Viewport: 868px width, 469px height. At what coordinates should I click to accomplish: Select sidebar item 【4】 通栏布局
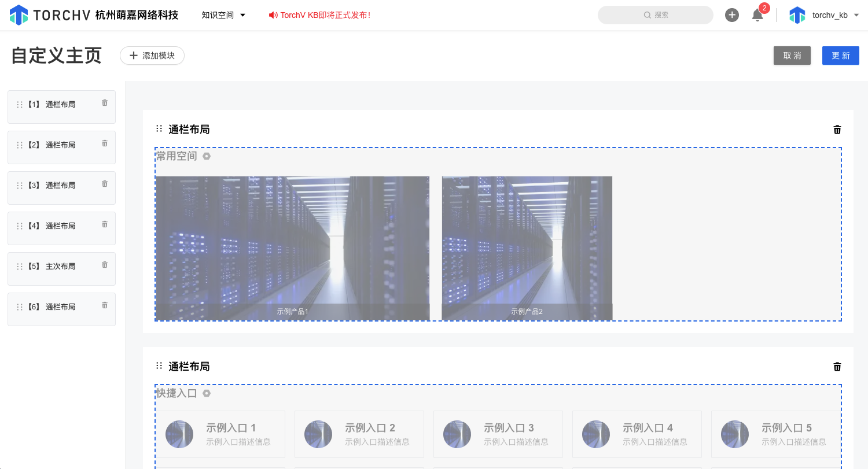point(61,228)
